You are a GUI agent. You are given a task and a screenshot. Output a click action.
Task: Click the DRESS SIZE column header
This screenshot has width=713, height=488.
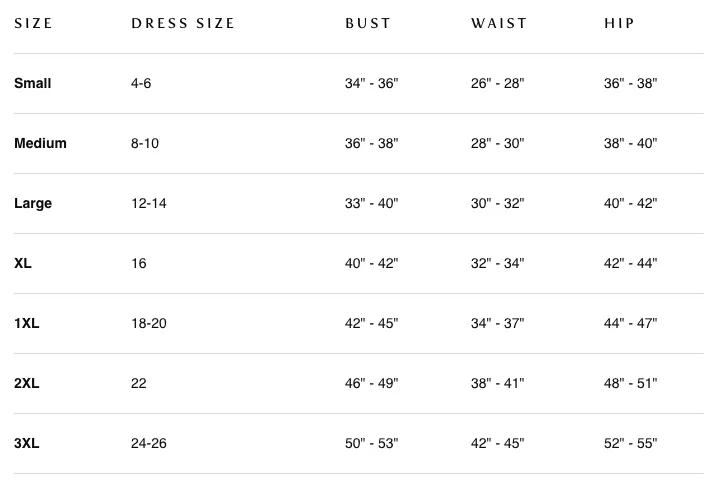[x=183, y=23]
